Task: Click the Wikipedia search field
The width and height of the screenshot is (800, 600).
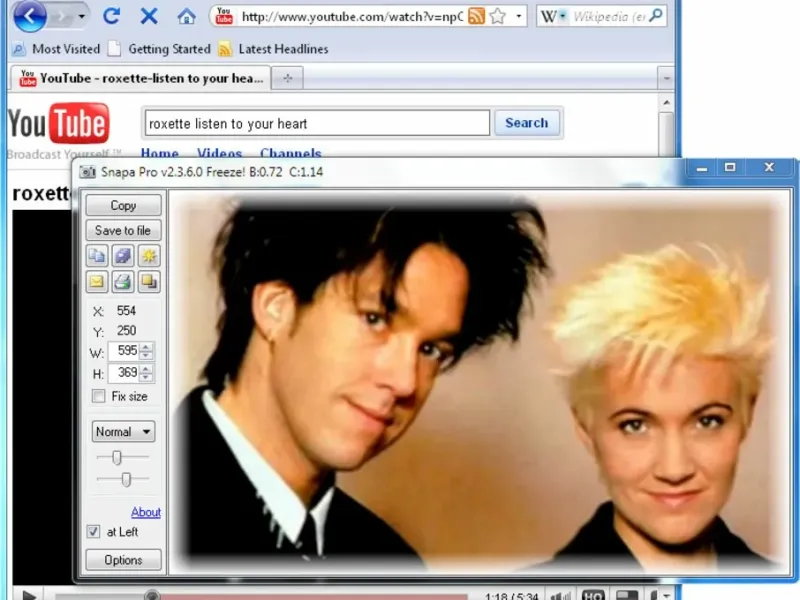Action: pyautogui.click(x=609, y=17)
